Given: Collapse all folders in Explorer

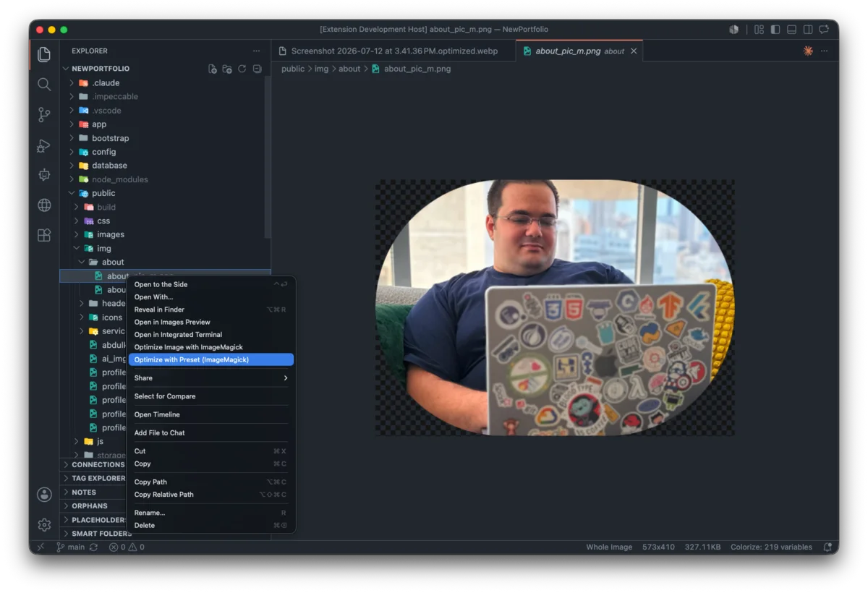Looking at the screenshot, I should pyautogui.click(x=257, y=69).
